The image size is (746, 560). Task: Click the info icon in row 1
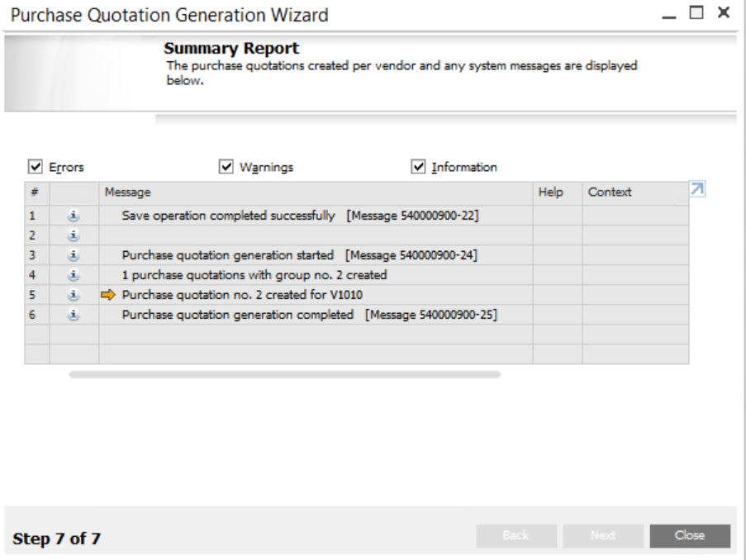tap(74, 216)
